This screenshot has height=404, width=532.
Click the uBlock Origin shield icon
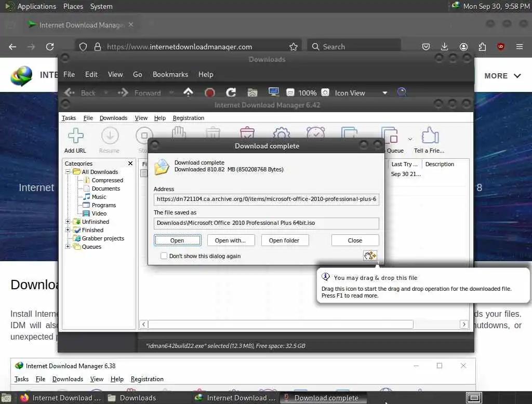(501, 46)
